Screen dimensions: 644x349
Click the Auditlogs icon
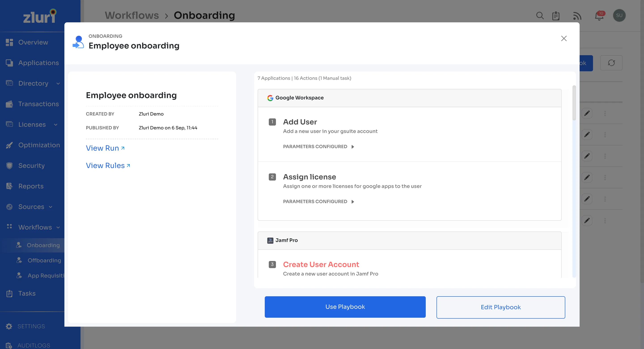click(9, 345)
